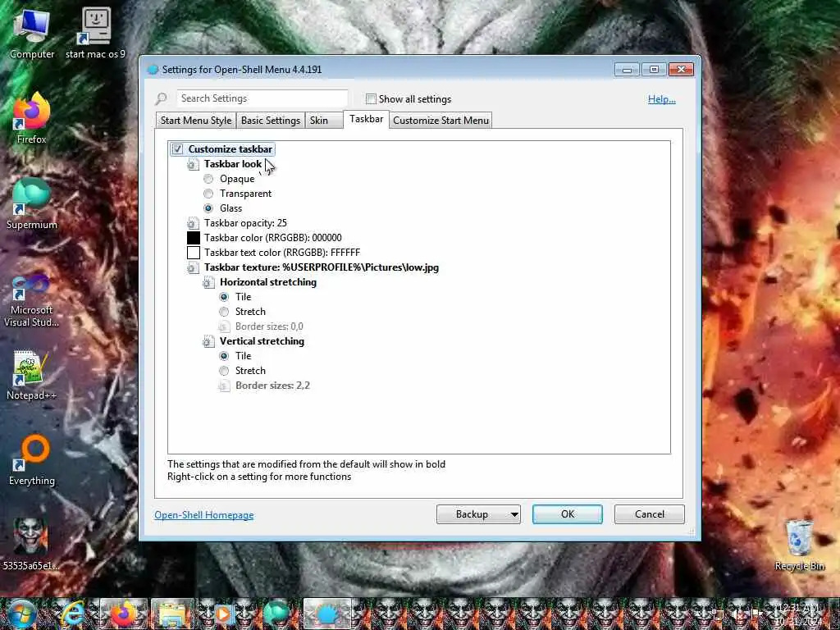Choose Tile under Horizontal stretching

click(224, 297)
